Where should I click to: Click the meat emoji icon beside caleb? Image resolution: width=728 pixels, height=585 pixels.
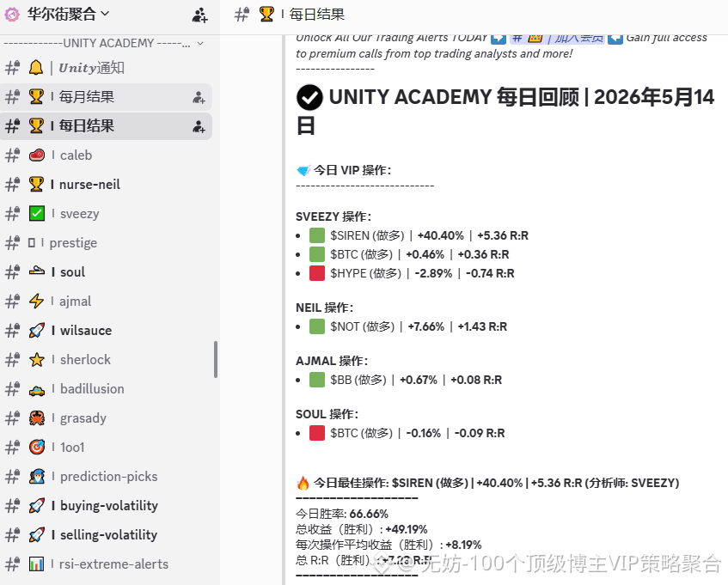pos(37,155)
